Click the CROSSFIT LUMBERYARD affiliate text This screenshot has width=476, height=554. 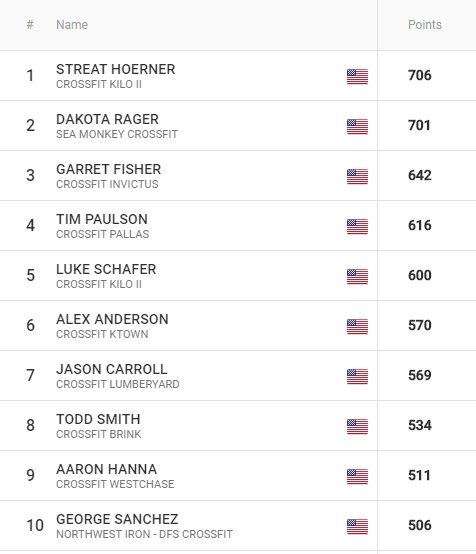(118, 384)
